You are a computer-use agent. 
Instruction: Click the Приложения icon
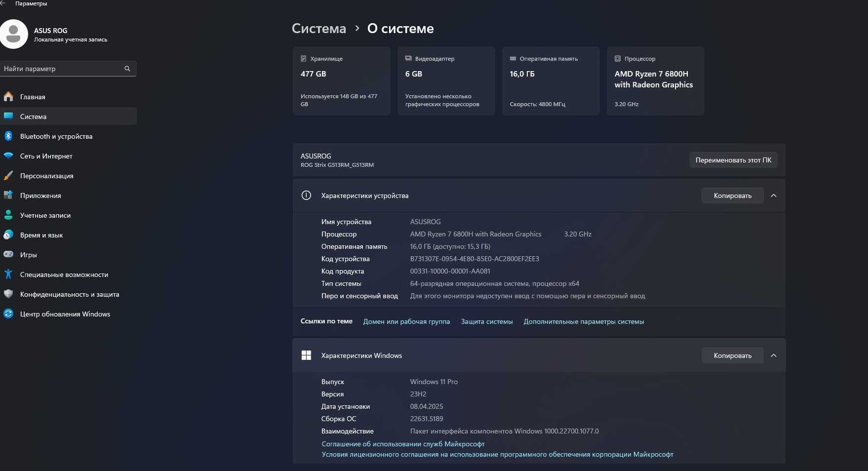point(8,196)
